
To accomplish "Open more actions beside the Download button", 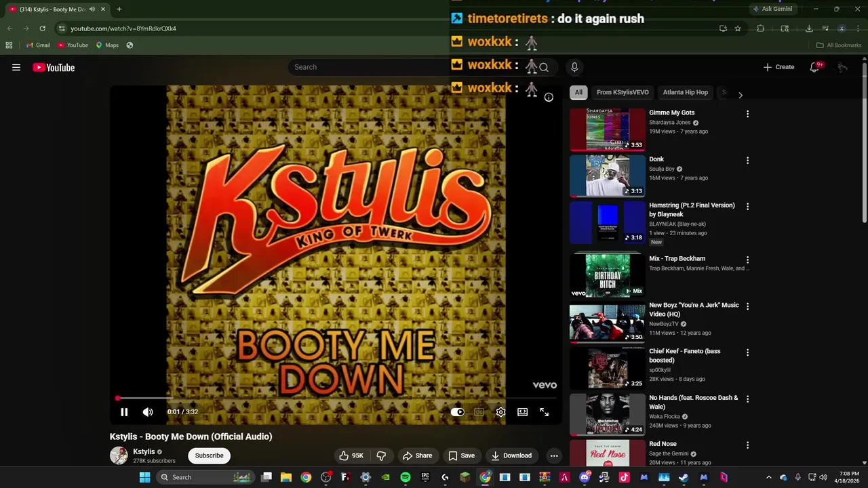I will [554, 455].
